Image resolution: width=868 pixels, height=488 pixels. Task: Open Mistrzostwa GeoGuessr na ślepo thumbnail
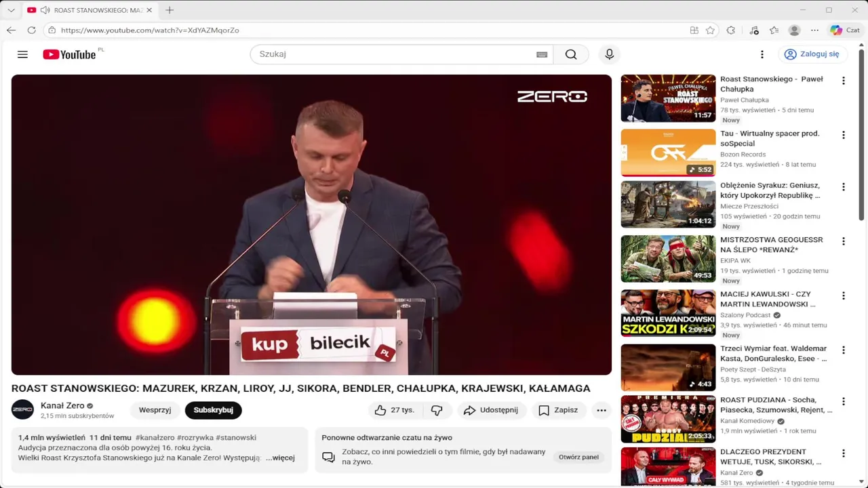tap(668, 259)
